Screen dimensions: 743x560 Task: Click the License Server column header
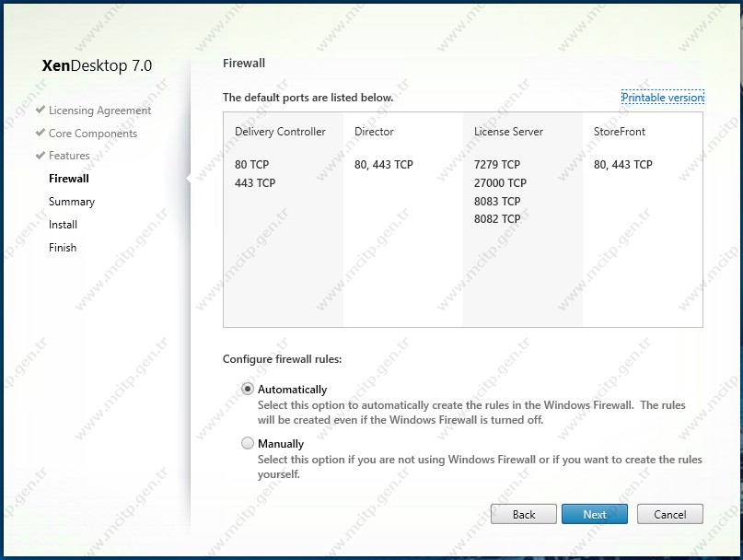(x=508, y=132)
